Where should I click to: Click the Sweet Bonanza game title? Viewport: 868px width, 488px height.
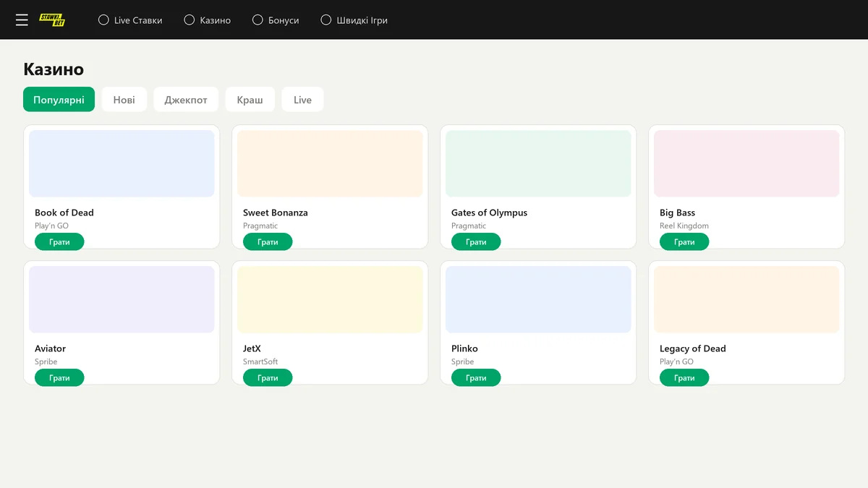[276, 213]
